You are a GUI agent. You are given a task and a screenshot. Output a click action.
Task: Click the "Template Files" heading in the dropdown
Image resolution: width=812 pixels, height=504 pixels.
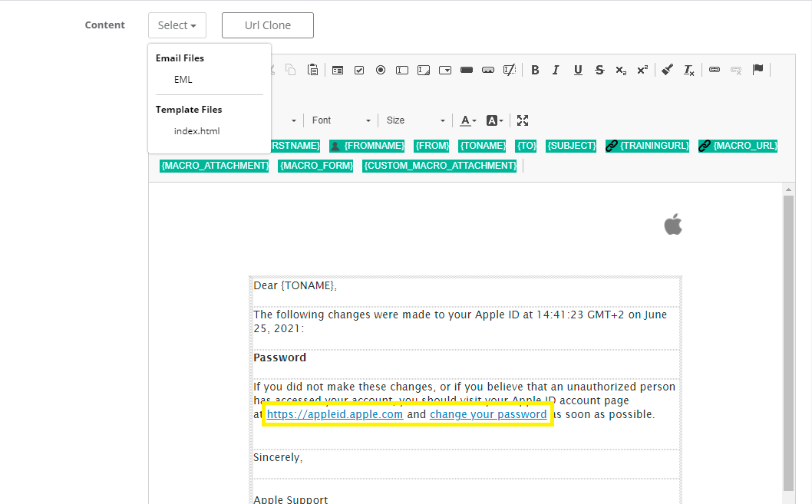pyautogui.click(x=189, y=110)
